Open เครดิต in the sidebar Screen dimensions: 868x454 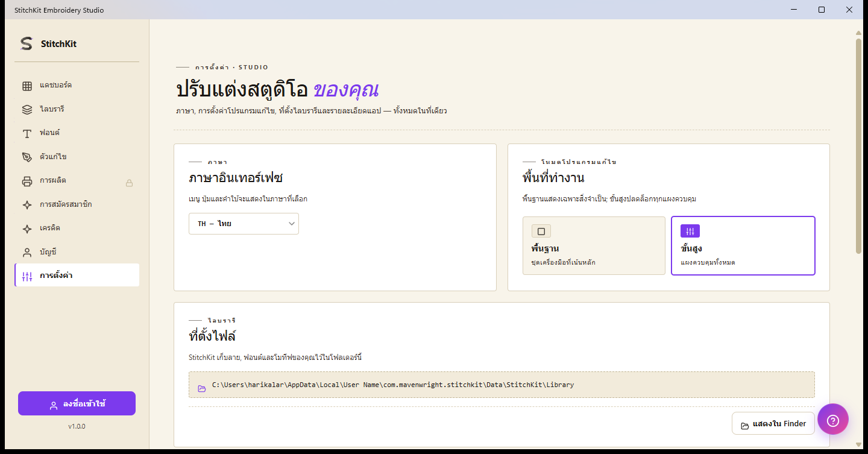77,228
